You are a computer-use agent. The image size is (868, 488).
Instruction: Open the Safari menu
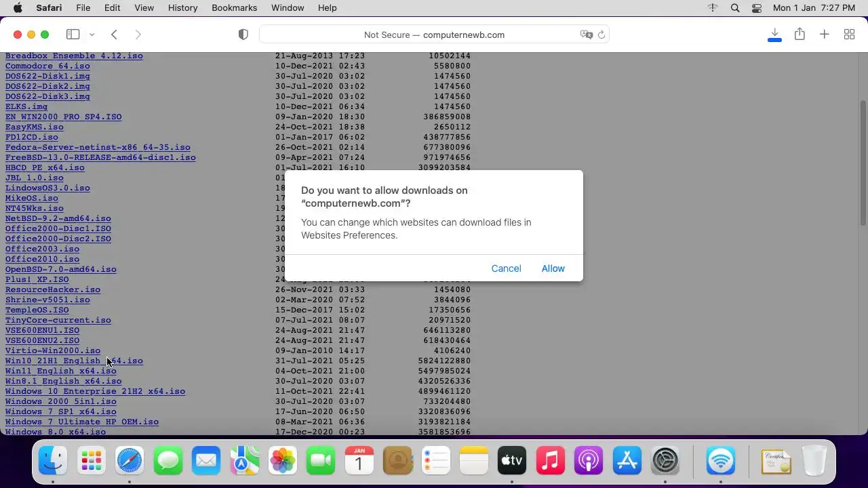pyautogui.click(x=48, y=7)
